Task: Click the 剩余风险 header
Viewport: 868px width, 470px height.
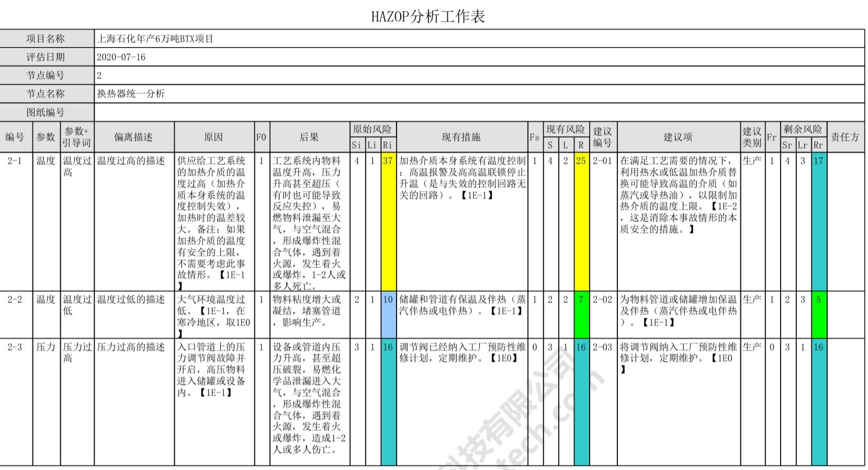Action: [x=803, y=129]
